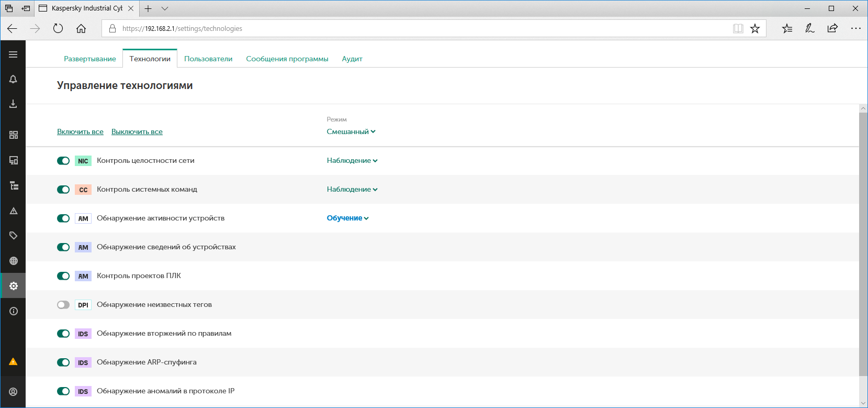Expand Наблюдение dropdown for Контроль системных команд
This screenshot has height=408, width=868.
point(352,190)
